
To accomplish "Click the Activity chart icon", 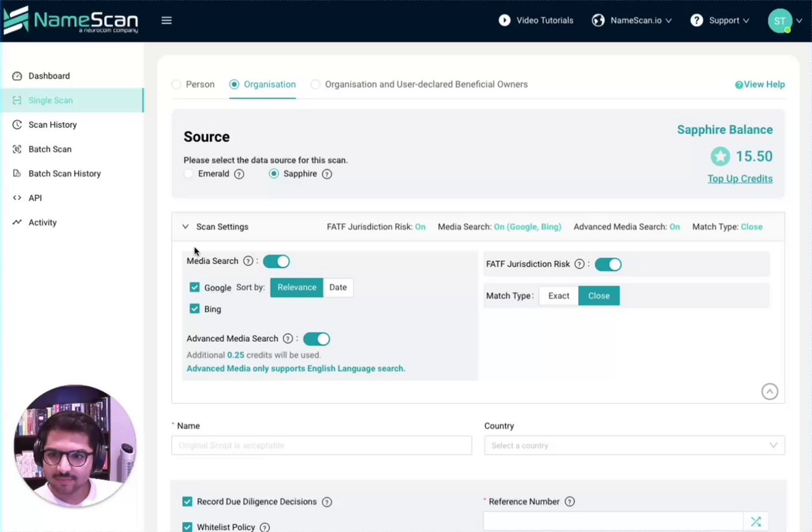I will (x=17, y=222).
